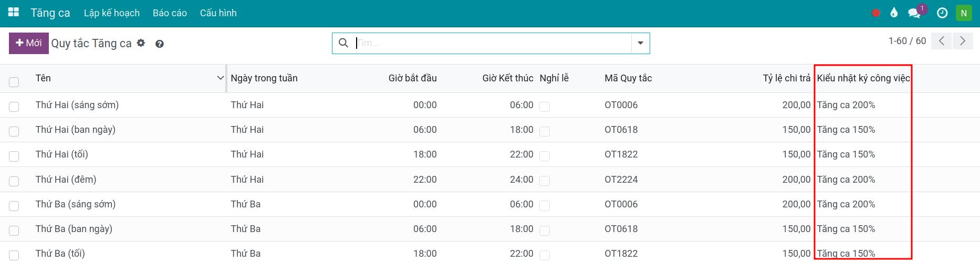Image resolution: width=980 pixels, height=262 pixels.
Task: Click the Tên column sort chevron
Action: coord(221,78)
